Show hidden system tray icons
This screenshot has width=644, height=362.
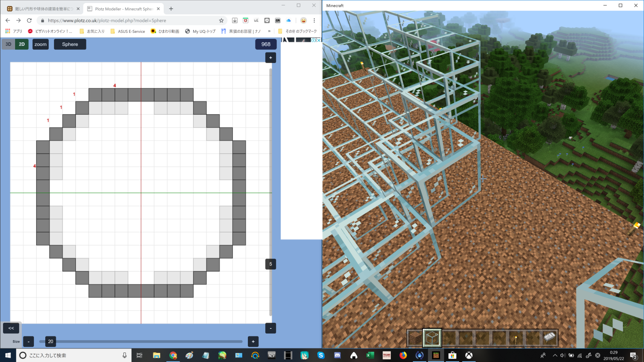click(555, 355)
